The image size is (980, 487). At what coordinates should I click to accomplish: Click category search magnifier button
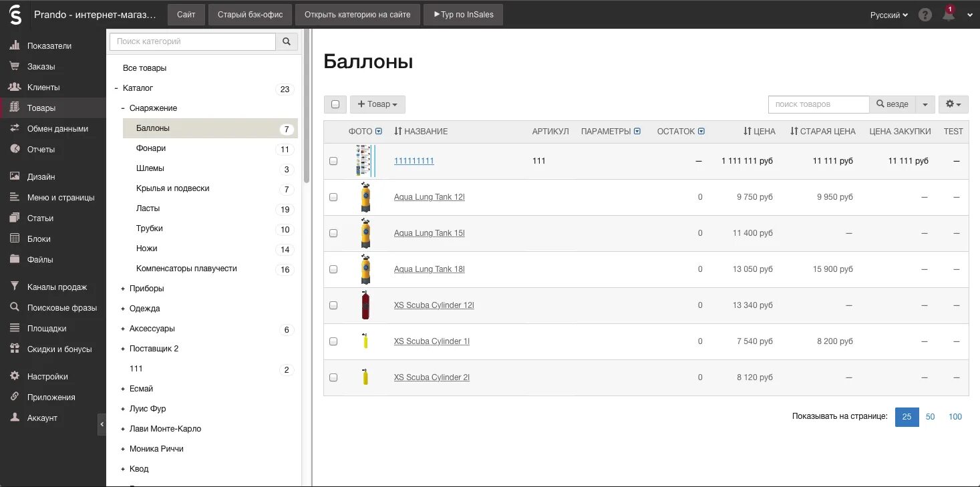[287, 41]
